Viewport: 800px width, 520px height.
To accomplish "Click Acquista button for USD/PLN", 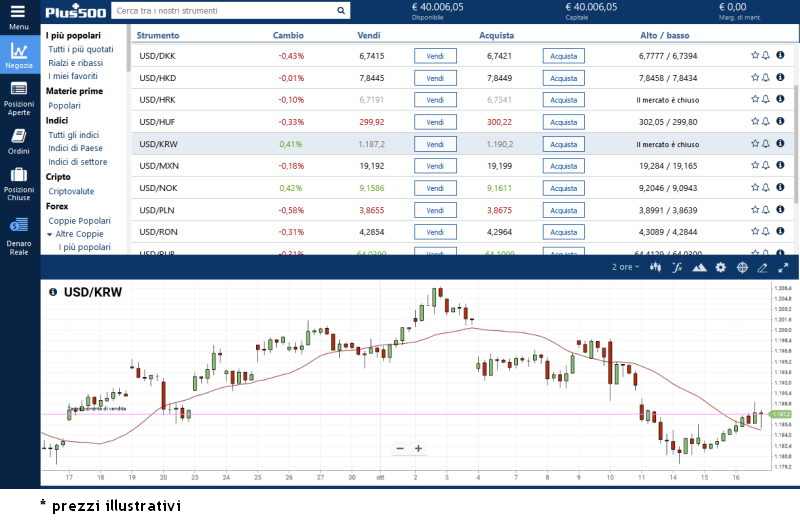I will pyautogui.click(x=563, y=210).
